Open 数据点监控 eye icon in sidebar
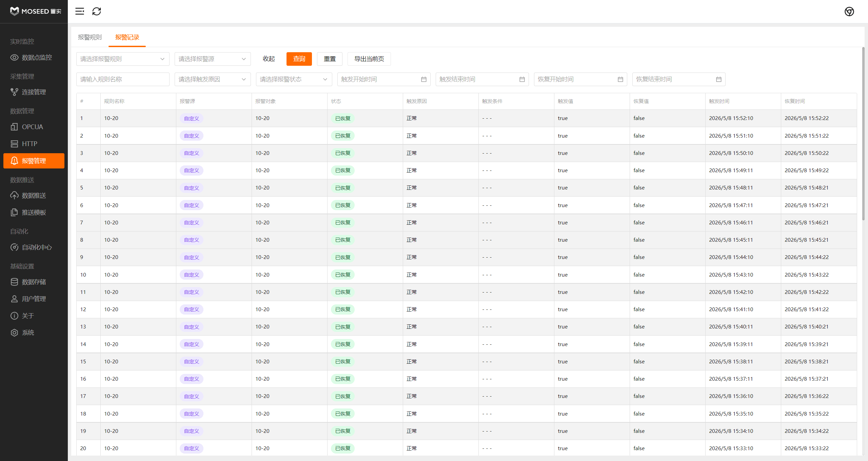This screenshot has height=461, width=868. [14, 57]
